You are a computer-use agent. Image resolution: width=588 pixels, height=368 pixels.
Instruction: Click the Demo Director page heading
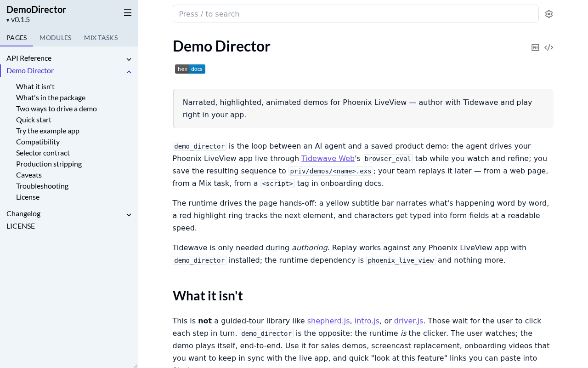click(221, 46)
